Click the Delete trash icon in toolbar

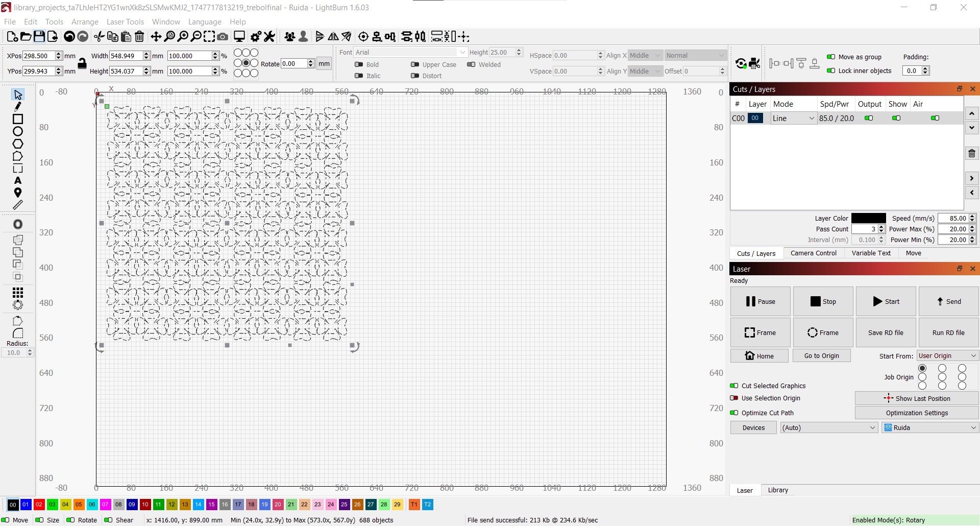point(139,37)
